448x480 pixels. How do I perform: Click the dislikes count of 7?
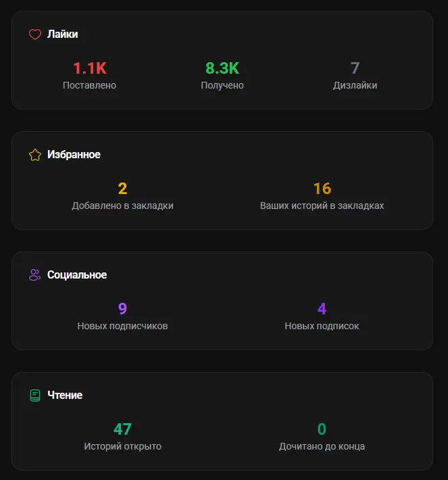coord(355,68)
